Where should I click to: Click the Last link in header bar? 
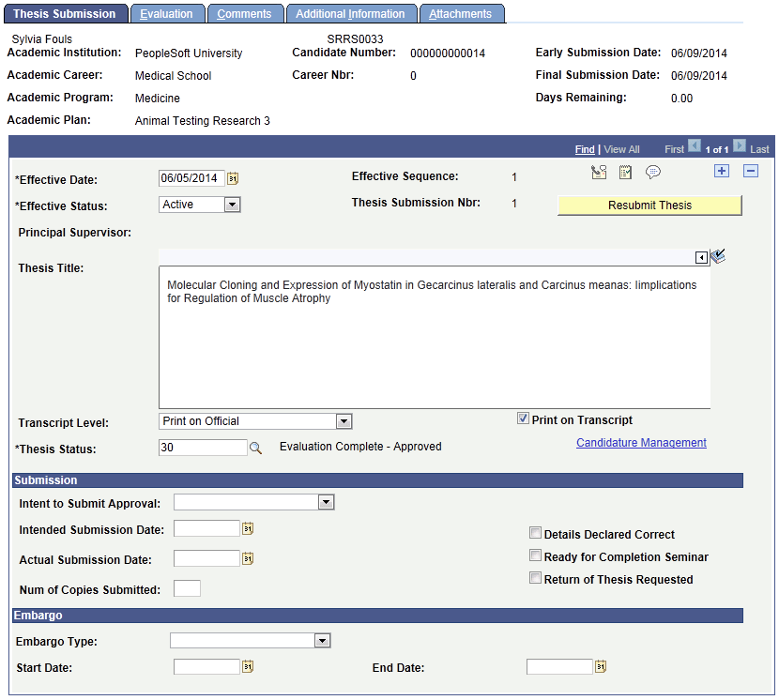coord(759,149)
